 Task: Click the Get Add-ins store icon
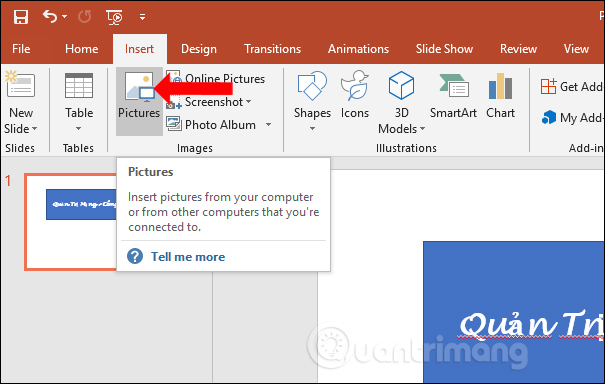(x=548, y=86)
